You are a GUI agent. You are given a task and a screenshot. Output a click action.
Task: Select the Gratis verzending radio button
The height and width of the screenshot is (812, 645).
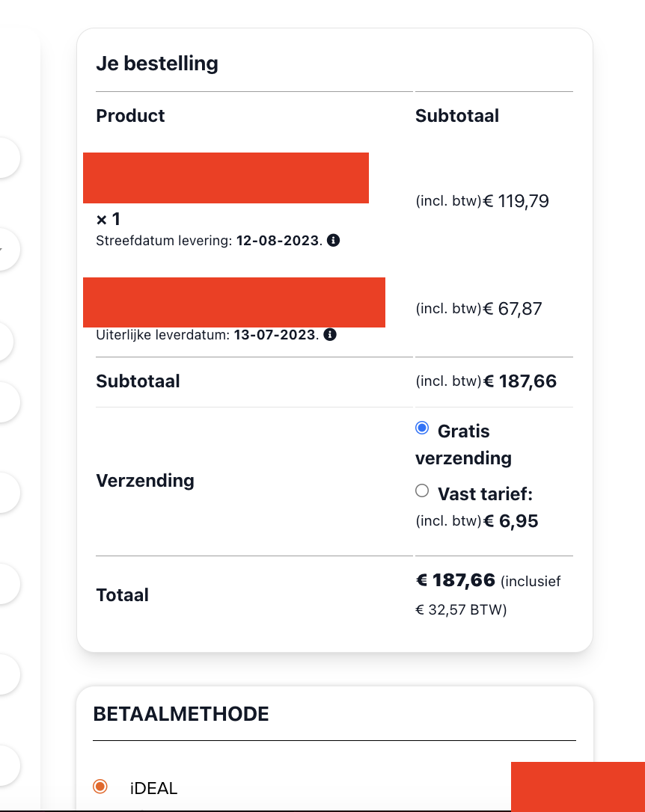422,428
